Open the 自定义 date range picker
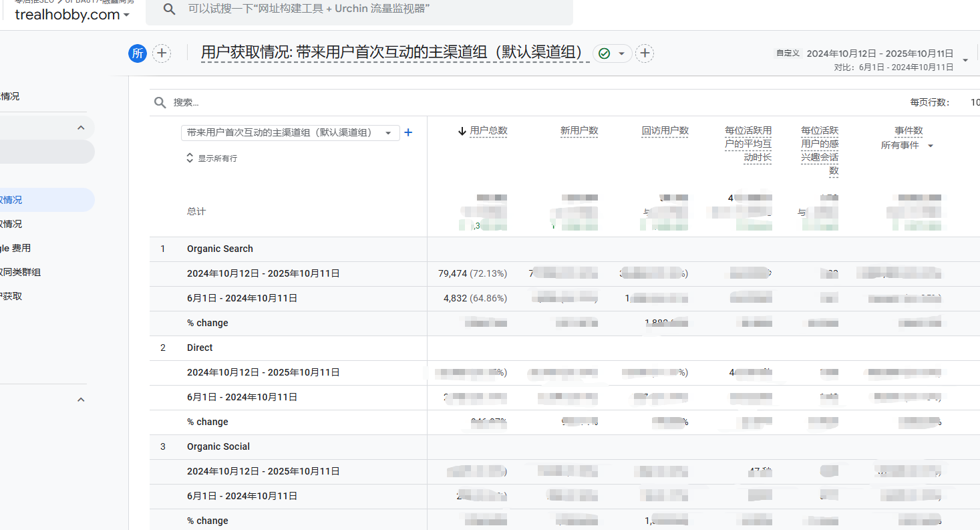Image resolution: width=980 pixels, height=530 pixels. [x=879, y=53]
